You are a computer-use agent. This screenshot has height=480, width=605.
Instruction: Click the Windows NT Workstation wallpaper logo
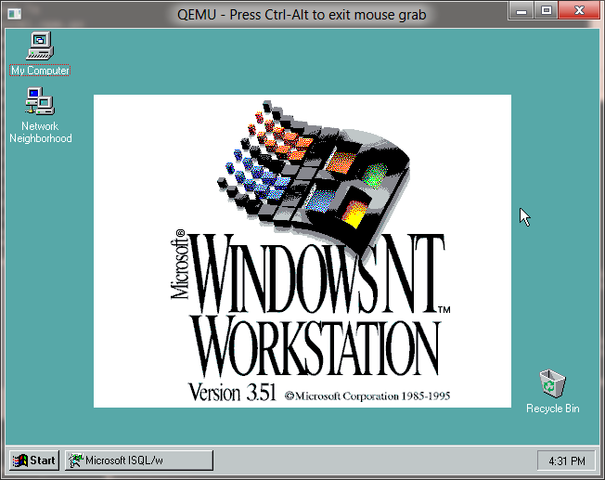tap(302, 251)
